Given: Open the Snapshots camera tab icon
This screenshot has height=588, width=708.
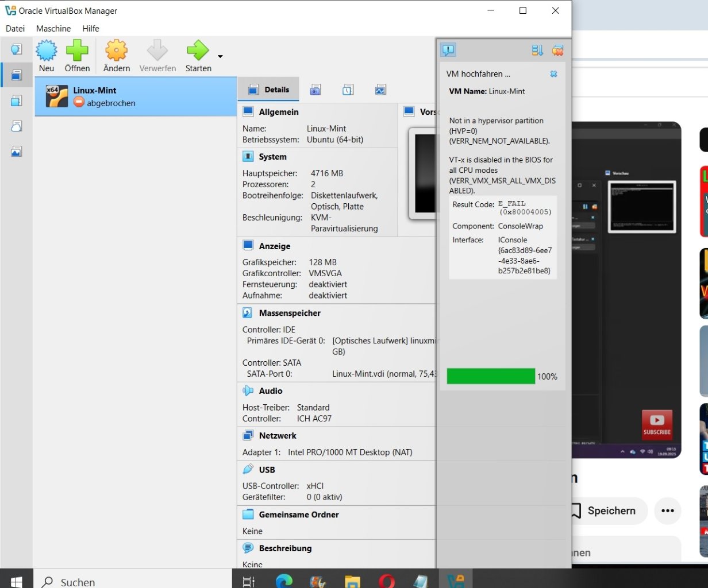Looking at the screenshot, I should coord(315,90).
